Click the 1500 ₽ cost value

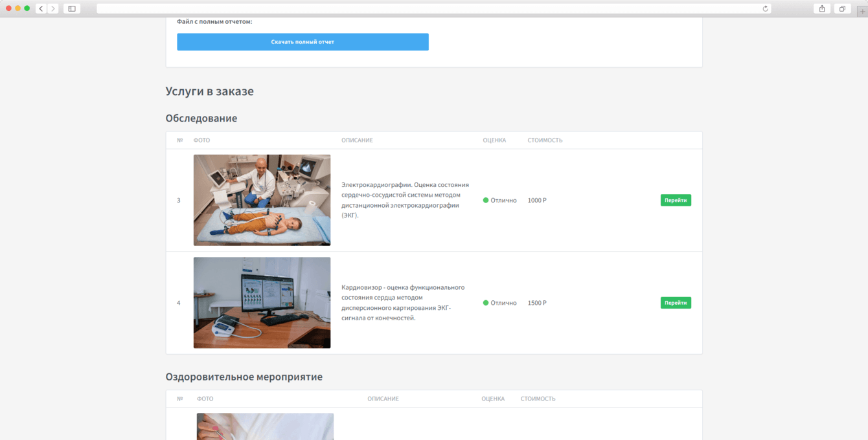(x=537, y=303)
